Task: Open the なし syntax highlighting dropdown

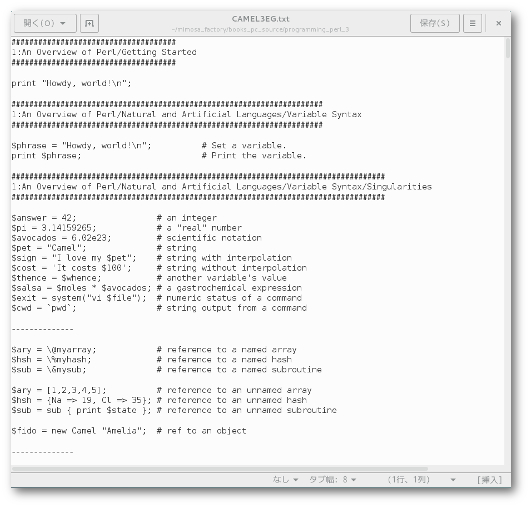Action: (x=286, y=479)
